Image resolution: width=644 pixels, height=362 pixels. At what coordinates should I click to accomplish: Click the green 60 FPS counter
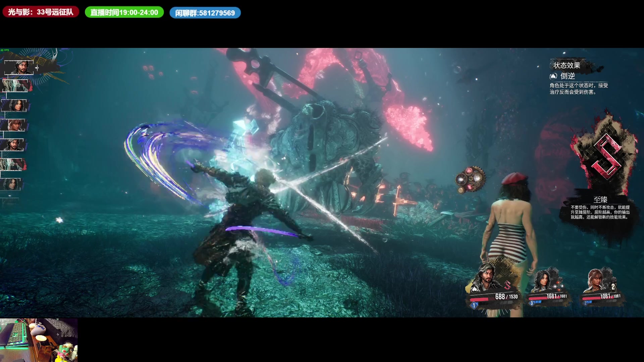(5, 50)
